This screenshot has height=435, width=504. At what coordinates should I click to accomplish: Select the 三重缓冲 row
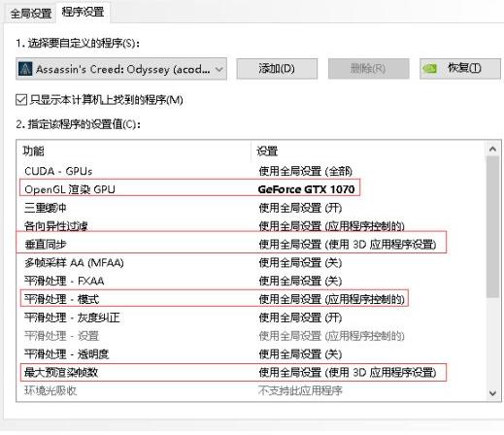pyautogui.click(x=251, y=208)
